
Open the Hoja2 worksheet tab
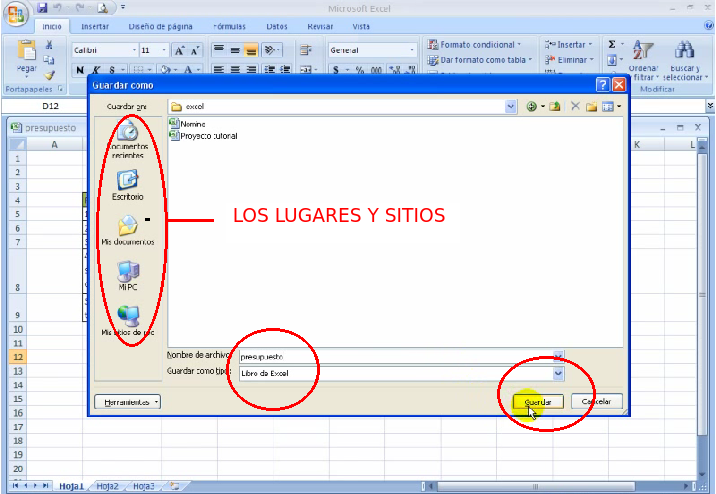(107, 486)
